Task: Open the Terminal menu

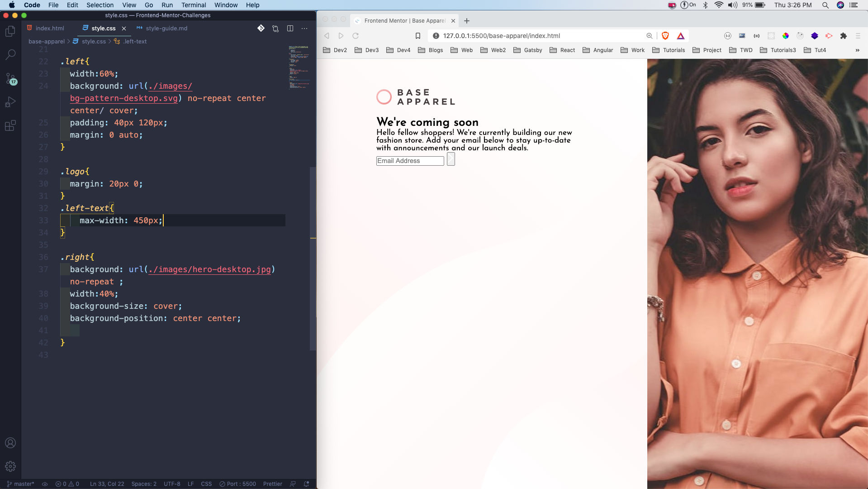Action: point(194,5)
